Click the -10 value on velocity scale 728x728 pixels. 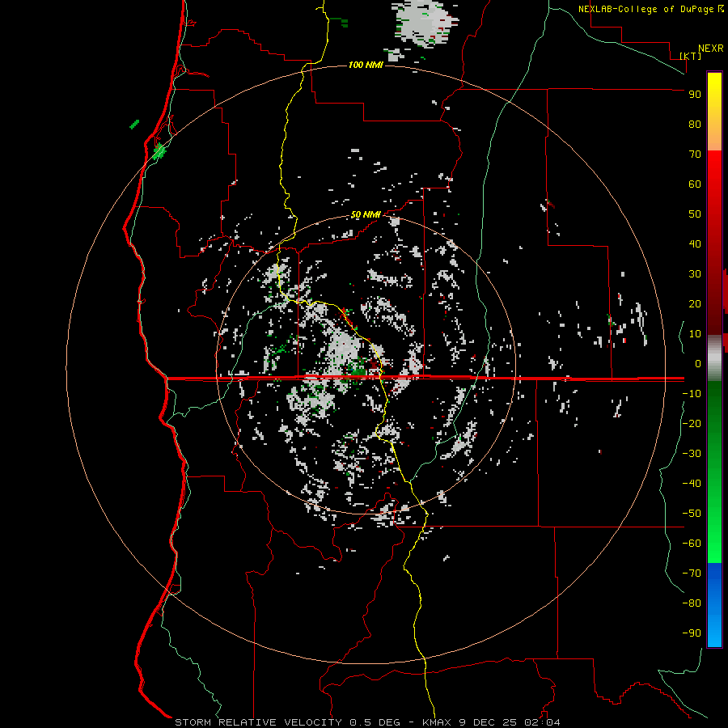pos(692,394)
